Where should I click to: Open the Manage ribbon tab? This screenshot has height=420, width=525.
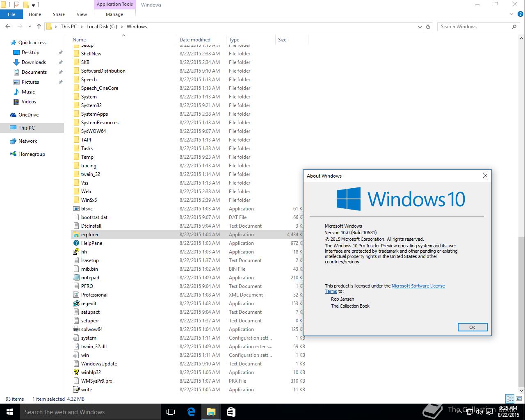click(114, 14)
